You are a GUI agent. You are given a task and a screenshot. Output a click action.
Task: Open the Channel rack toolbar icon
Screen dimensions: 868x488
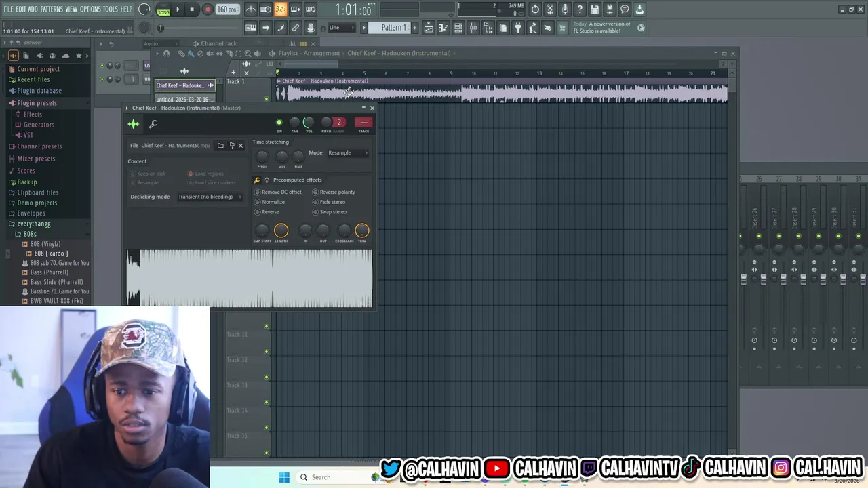pos(458,28)
